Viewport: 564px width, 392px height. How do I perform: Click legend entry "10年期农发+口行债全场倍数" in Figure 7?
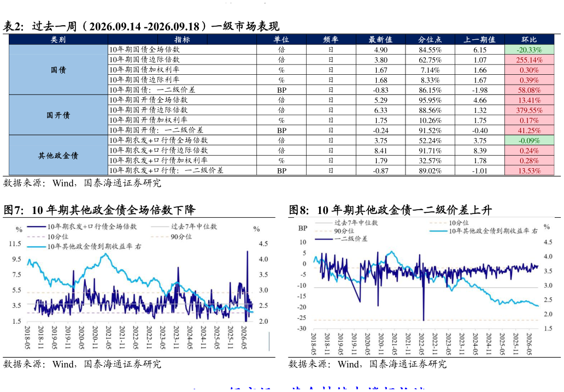coord(82,227)
